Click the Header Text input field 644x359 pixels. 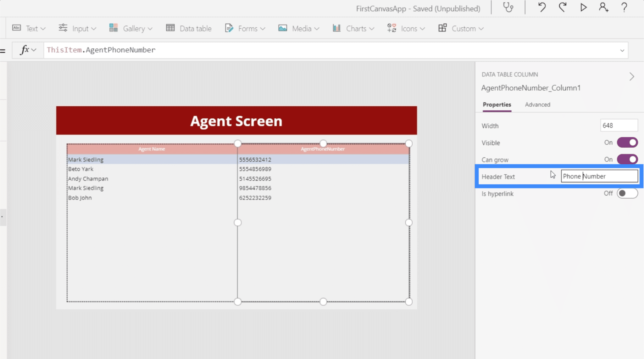pyautogui.click(x=599, y=176)
